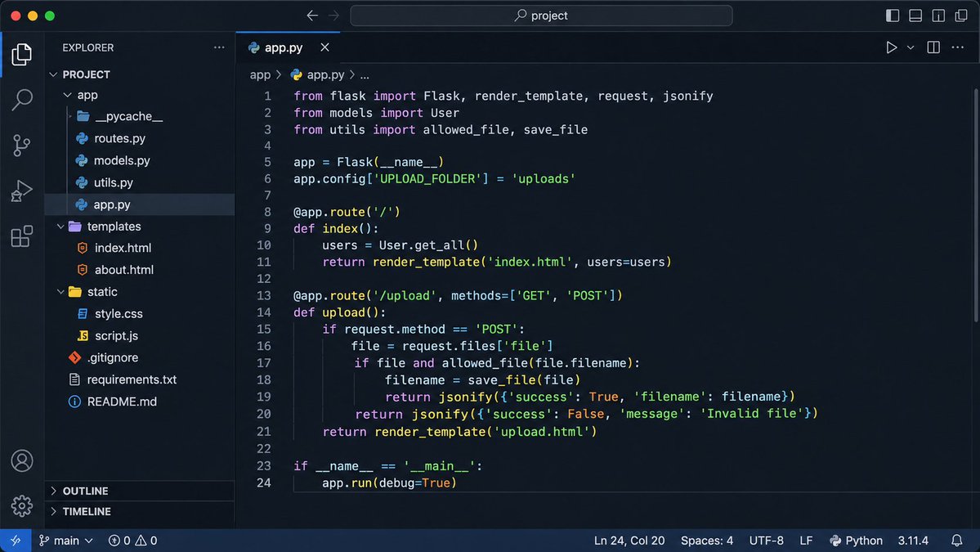Viewport: 980px width, 552px height.
Task: Close the app.py editor tab
Action: (324, 47)
